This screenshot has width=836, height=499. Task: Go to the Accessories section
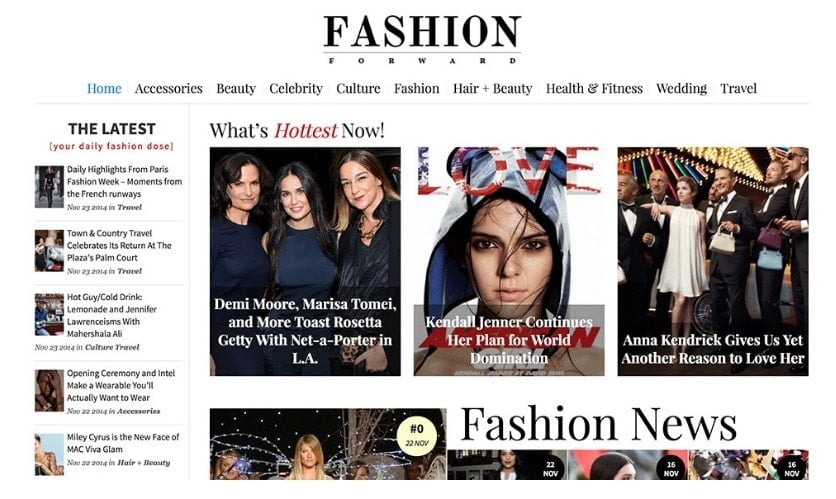168,88
